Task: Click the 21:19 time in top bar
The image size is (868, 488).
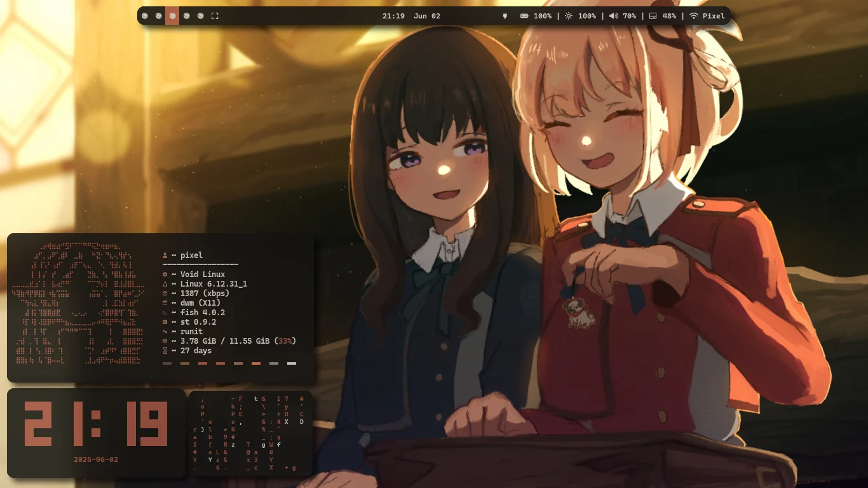Action: 394,16
